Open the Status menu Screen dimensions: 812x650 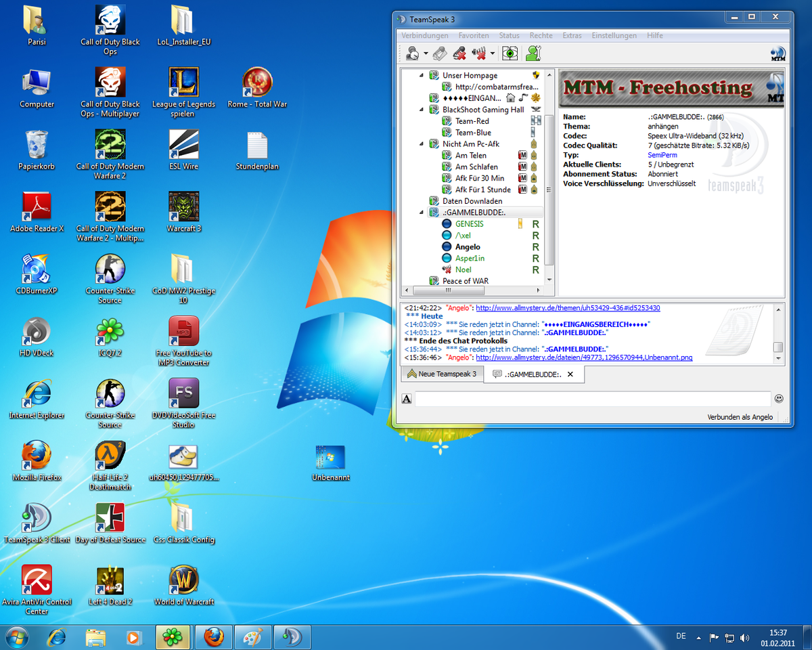coord(510,35)
